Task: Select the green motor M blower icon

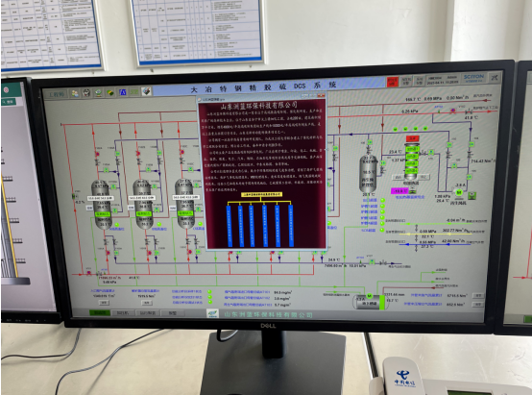Action: pyautogui.click(x=459, y=192)
